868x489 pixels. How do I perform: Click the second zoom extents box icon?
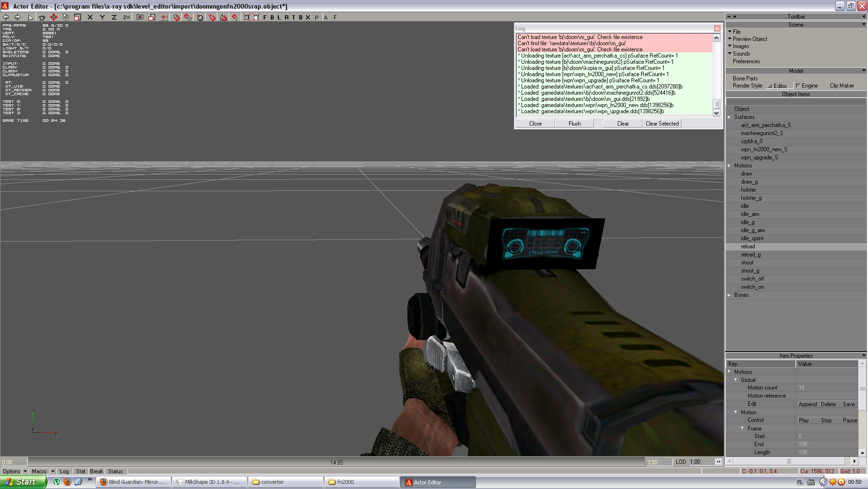256,17
